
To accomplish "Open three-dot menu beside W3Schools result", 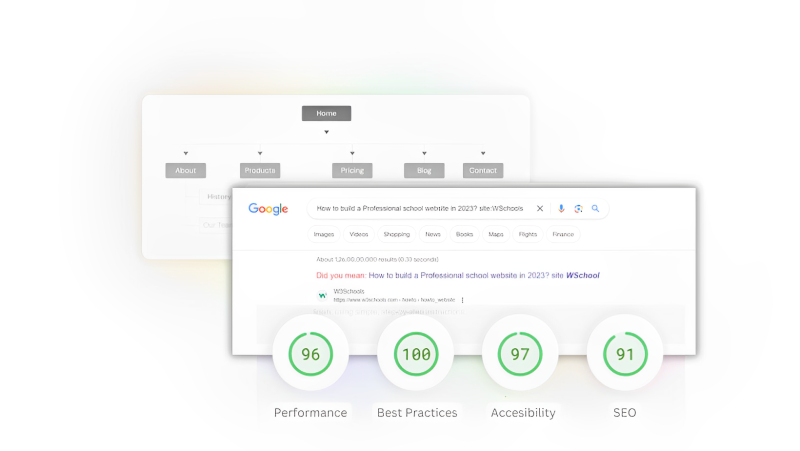I will tap(462, 299).
